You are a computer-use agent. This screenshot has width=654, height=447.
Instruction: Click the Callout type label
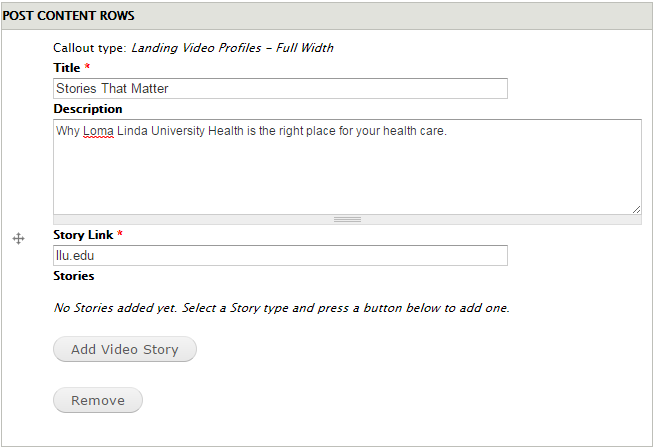coord(89,48)
